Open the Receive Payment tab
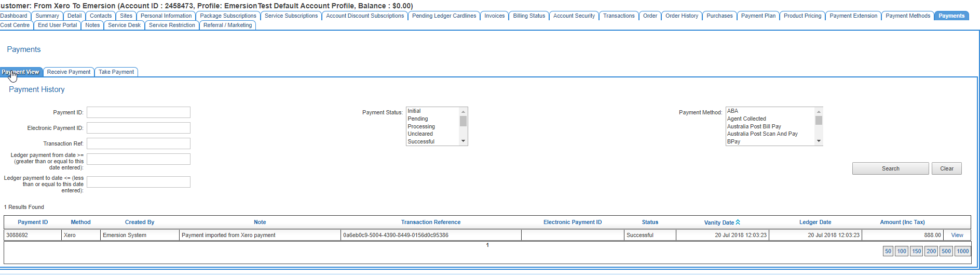The image size is (980, 275). (69, 72)
